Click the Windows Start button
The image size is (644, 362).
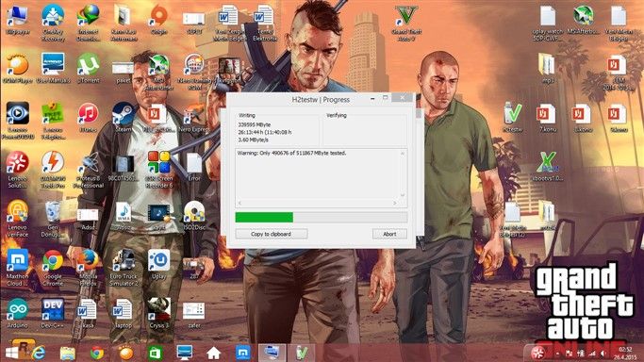12,353
